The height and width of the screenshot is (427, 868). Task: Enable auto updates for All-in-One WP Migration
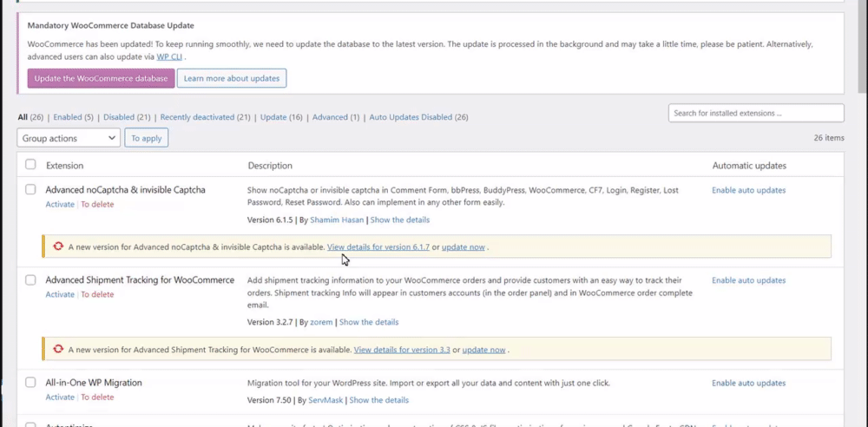(x=748, y=383)
